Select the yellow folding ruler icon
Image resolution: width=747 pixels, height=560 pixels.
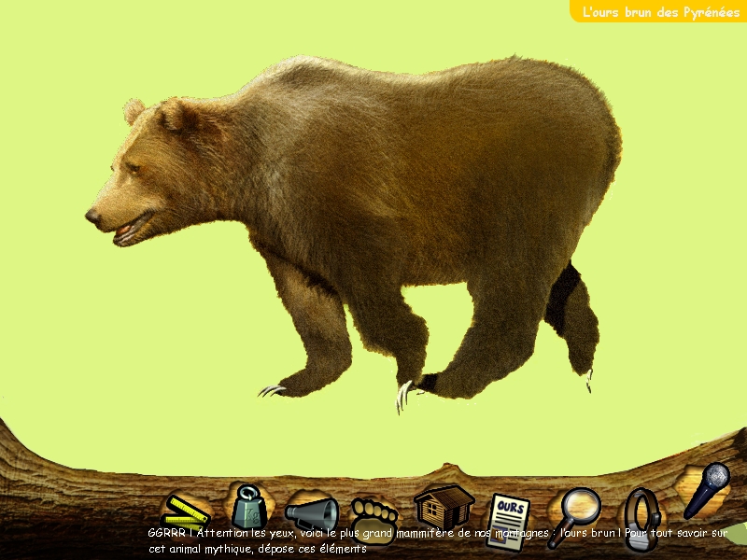pos(186,510)
